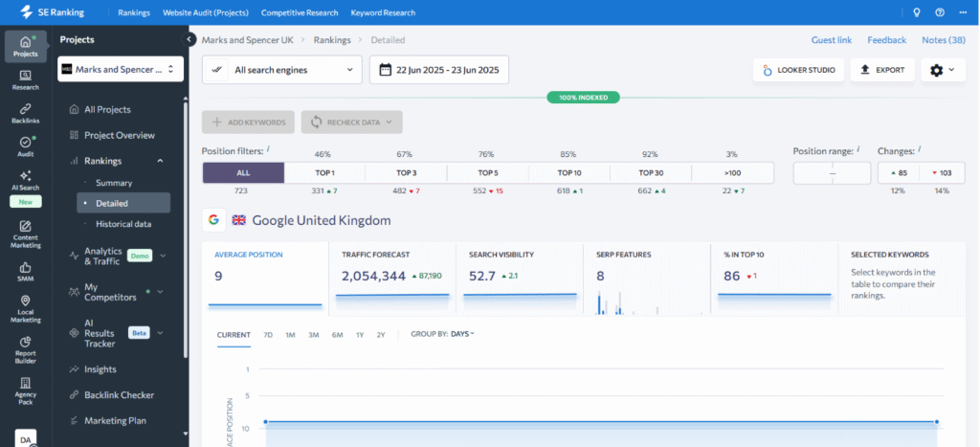Open the Agency Pack sidebar icon

26,391
